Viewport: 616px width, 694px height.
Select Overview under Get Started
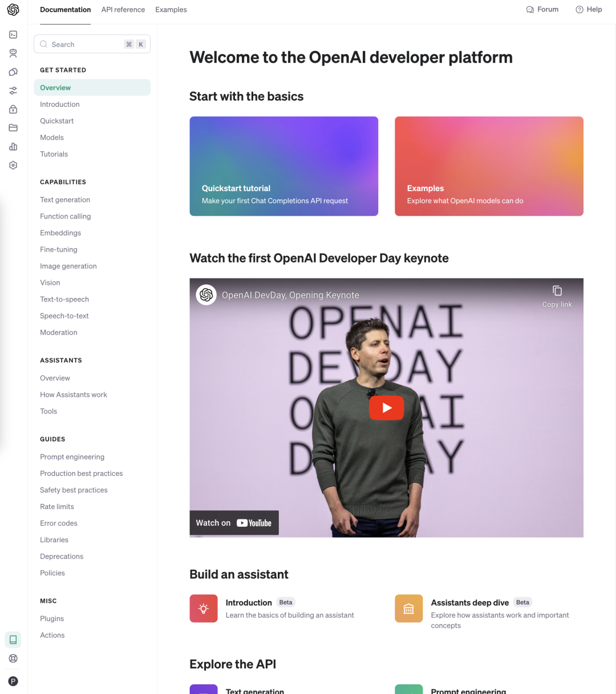tap(92, 87)
